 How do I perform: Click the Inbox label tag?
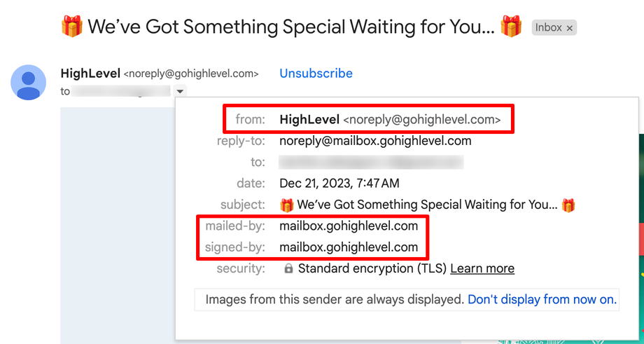(x=549, y=28)
